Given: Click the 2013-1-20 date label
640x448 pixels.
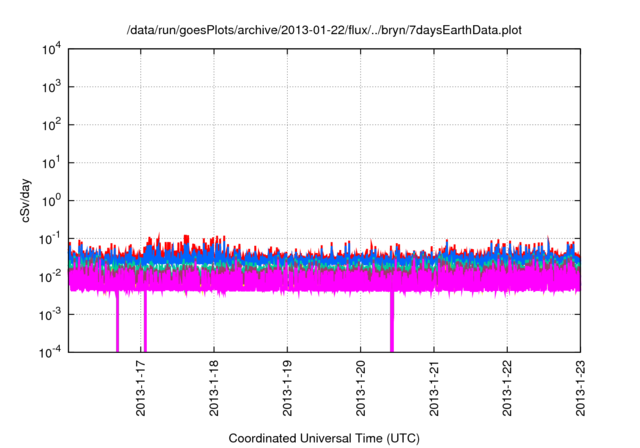Looking at the screenshot, I should tap(360, 388).
